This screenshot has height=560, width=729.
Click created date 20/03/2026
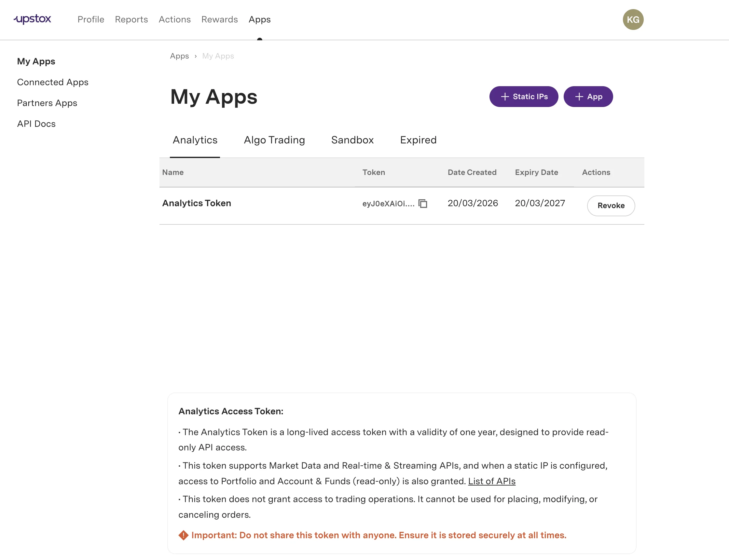tap(473, 203)
